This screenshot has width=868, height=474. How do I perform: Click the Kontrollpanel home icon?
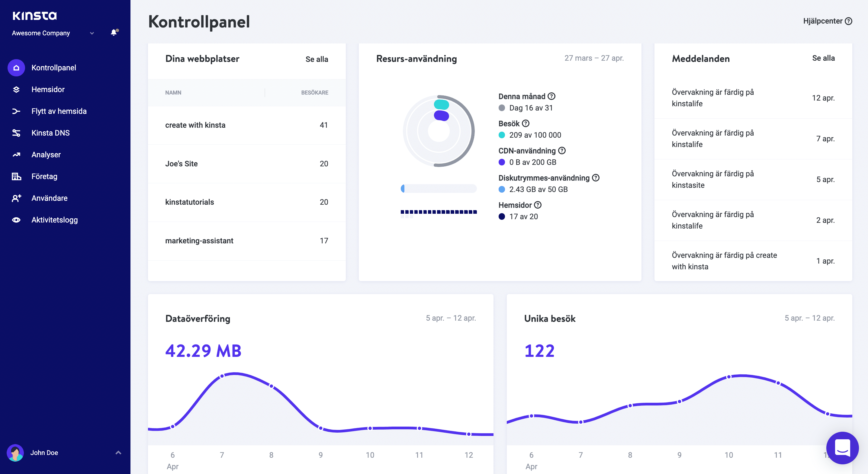(x=16, y=68)
